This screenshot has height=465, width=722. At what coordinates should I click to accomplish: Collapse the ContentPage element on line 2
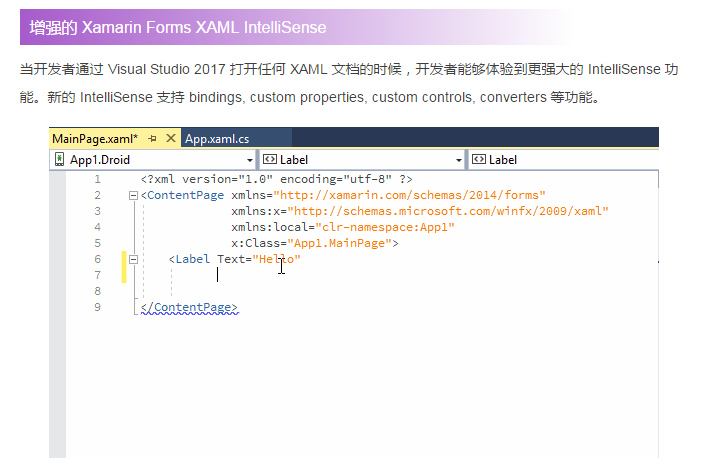(133, 196)
